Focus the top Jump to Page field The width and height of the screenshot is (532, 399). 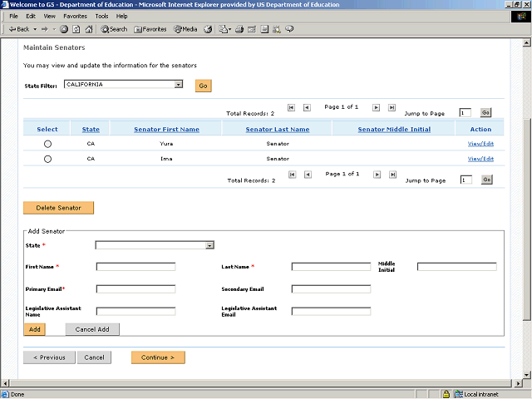(465, 113)
